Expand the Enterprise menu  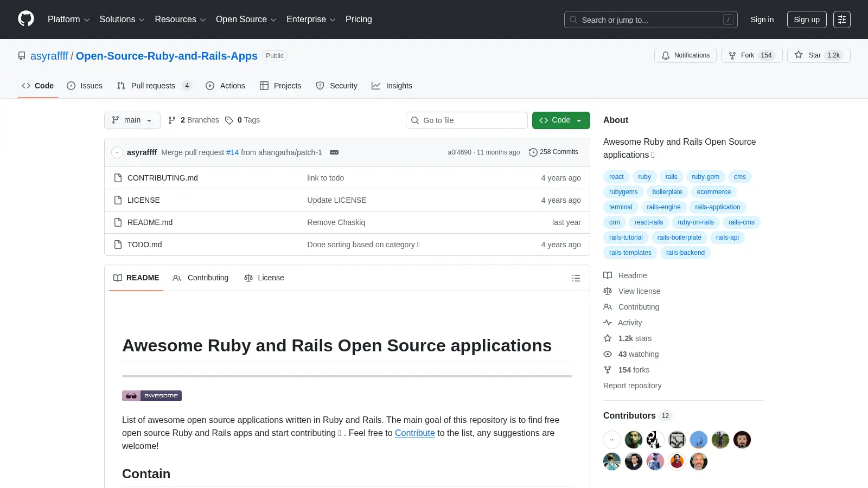[x=311, y=20]
